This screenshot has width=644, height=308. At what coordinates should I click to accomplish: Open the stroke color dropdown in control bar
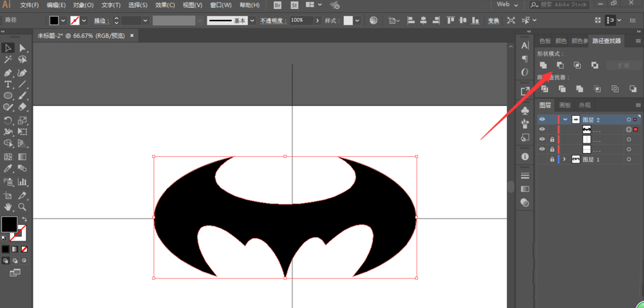click(x=84, y=20)
